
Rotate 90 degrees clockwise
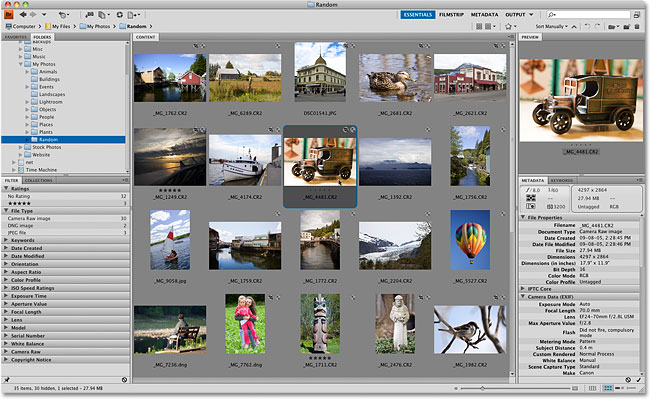point(597,26)
